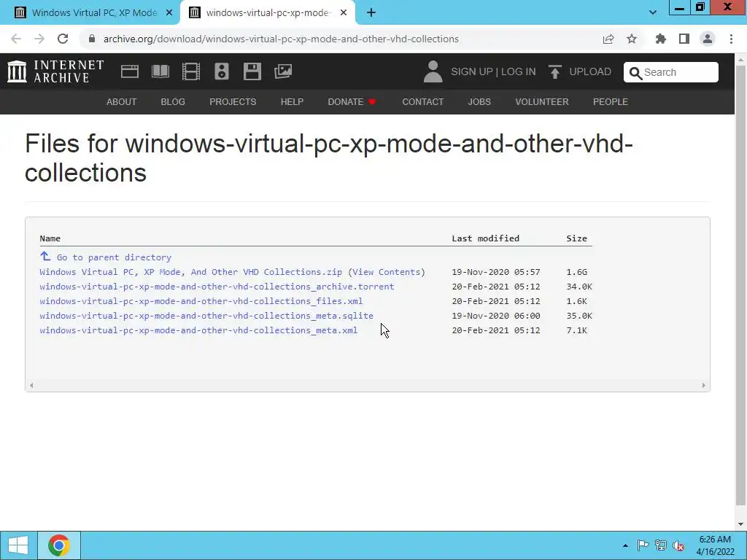
Task: Open Chrome three-dot menu
Action: coord(731,39)
